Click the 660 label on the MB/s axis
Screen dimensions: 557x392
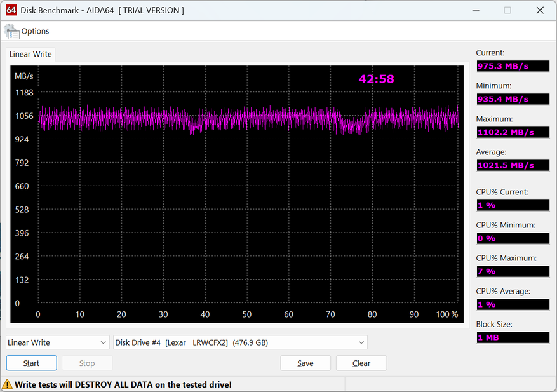point(22,186)
